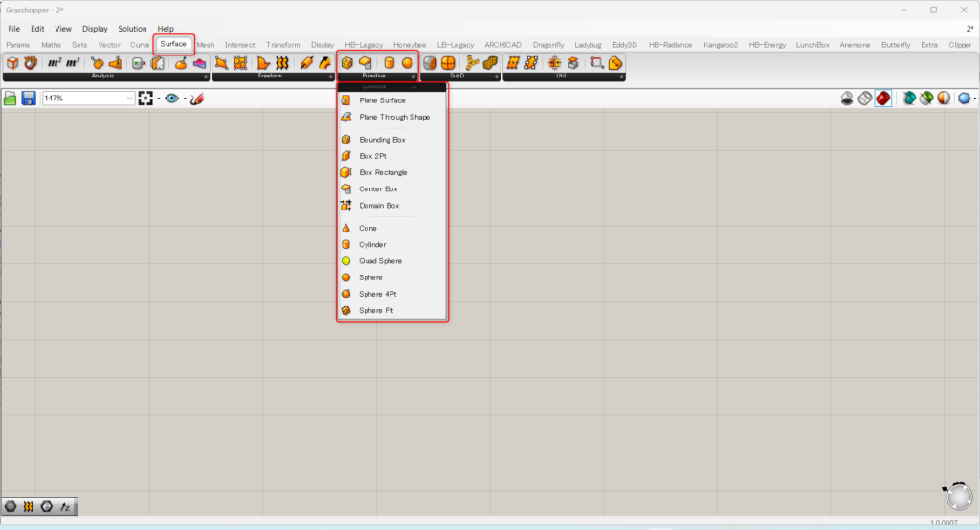Open the Solution menu
The width and height of the screenshot is (980, 530).
pyautogui.click(x=132, y=29)
